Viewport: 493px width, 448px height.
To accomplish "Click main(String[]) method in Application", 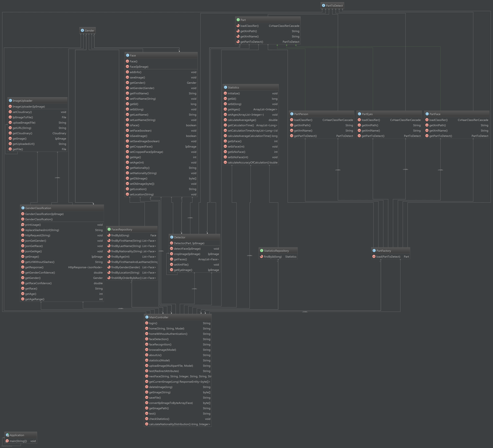I will coord(18,441).
